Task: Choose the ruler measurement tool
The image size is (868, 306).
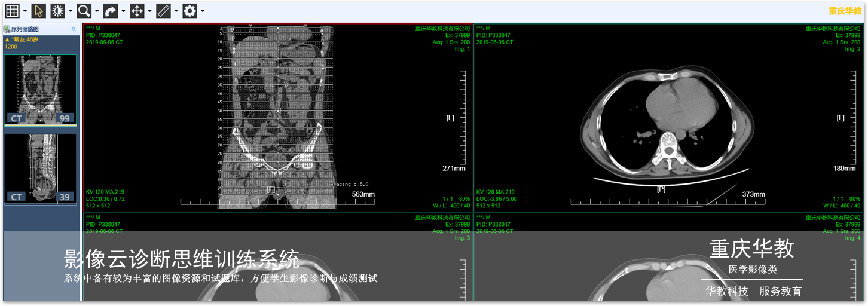Action: [x=163, y=11]
